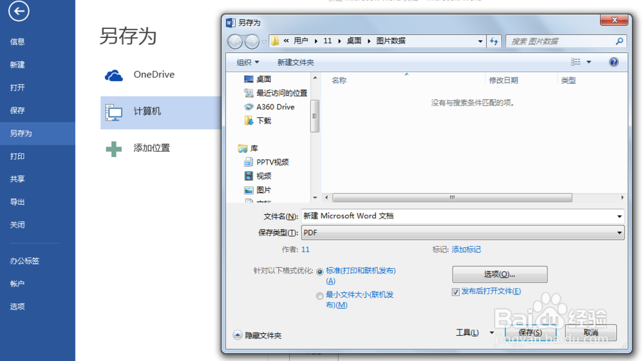Click the 取消 button
This screenshot has width=644, height=361.
click(591, 332)
